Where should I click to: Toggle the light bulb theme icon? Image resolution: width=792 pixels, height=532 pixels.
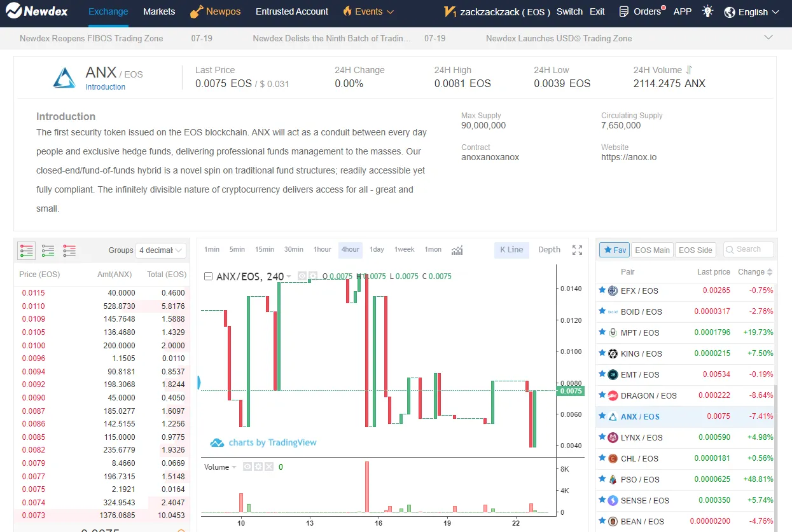707,11
